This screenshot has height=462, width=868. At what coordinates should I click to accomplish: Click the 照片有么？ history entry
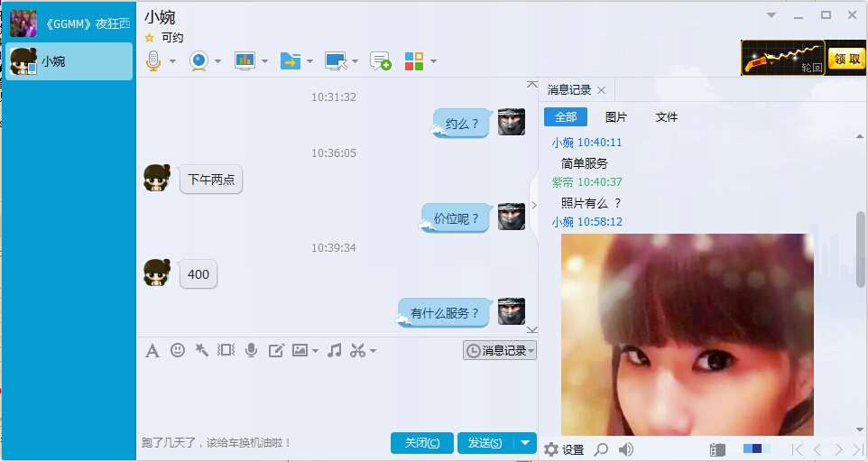click(591, 203)
